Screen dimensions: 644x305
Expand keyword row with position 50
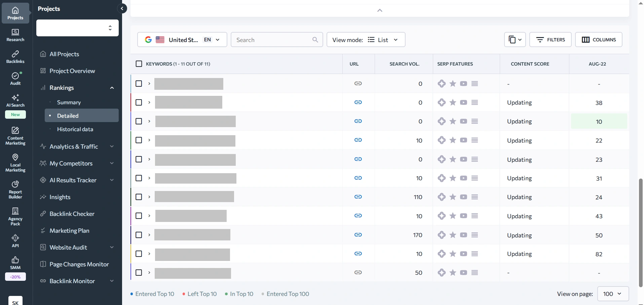click(149, 235)
